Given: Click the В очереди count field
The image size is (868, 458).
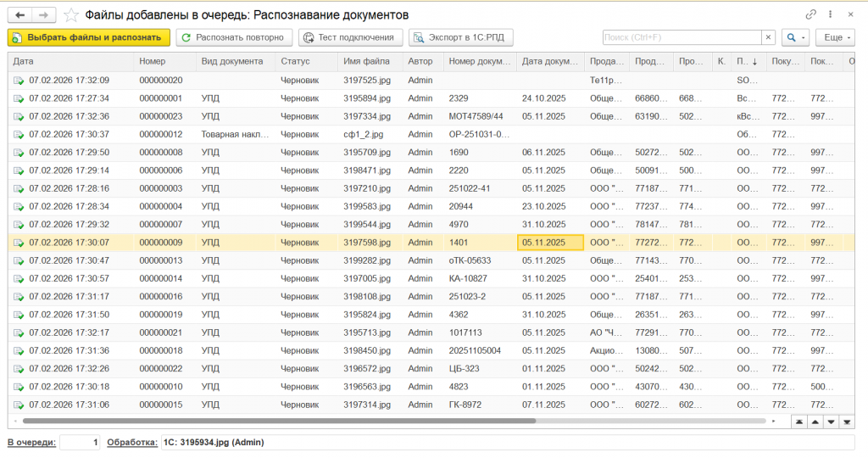Looking at the screenshot, I should [x=81, y=443].
